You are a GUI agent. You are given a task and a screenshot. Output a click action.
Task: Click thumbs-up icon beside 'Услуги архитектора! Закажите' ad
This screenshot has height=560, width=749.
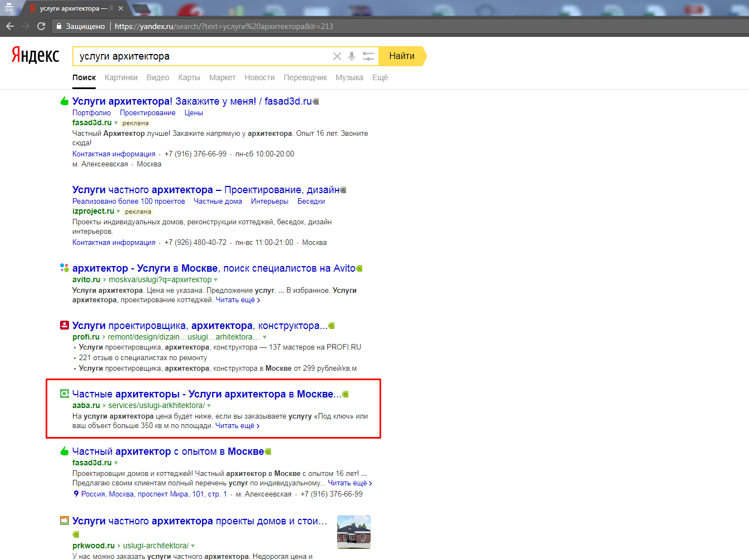[65, 101]
